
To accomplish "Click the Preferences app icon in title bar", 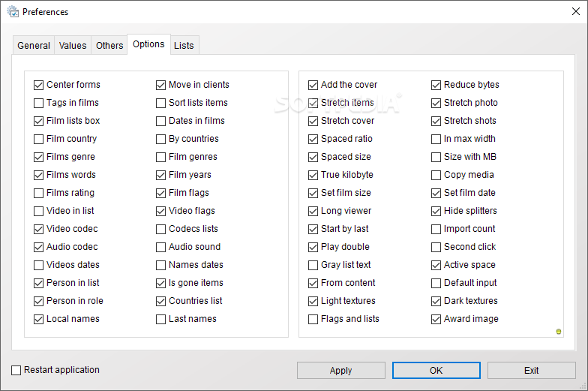I will tap(13, 12).
